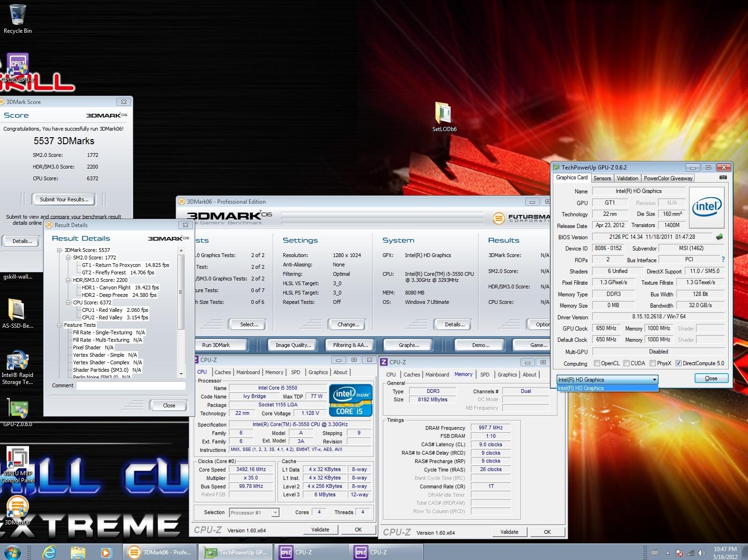Click the Intel logo in GPU-Z

pos(707,207)
